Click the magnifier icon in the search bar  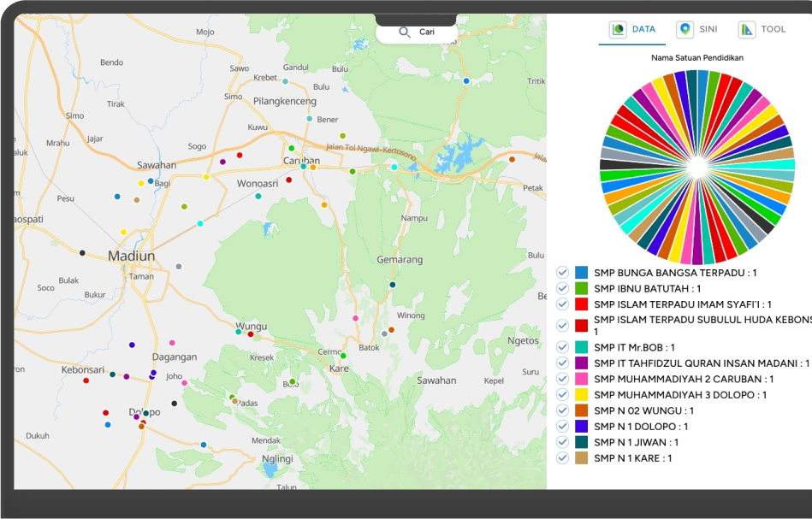coord(405,32)
